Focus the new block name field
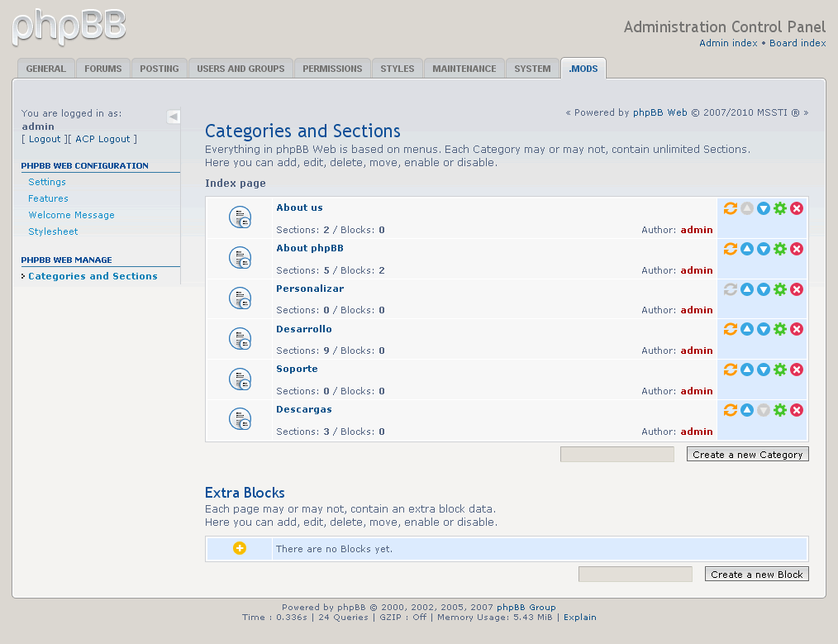The image size is (838, 644). [636, 574]
